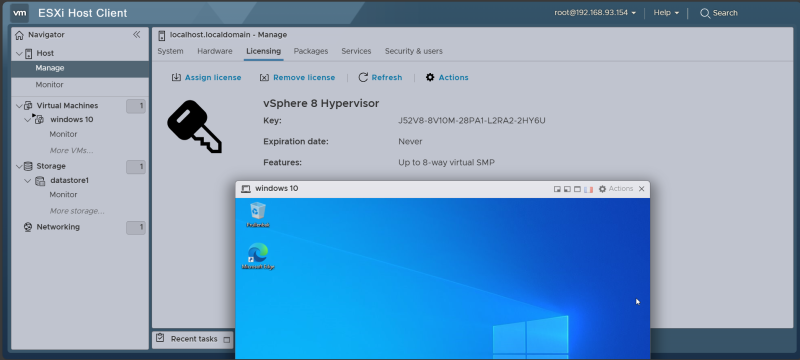Collapse the windows 10 tree node

coord(28,120)
